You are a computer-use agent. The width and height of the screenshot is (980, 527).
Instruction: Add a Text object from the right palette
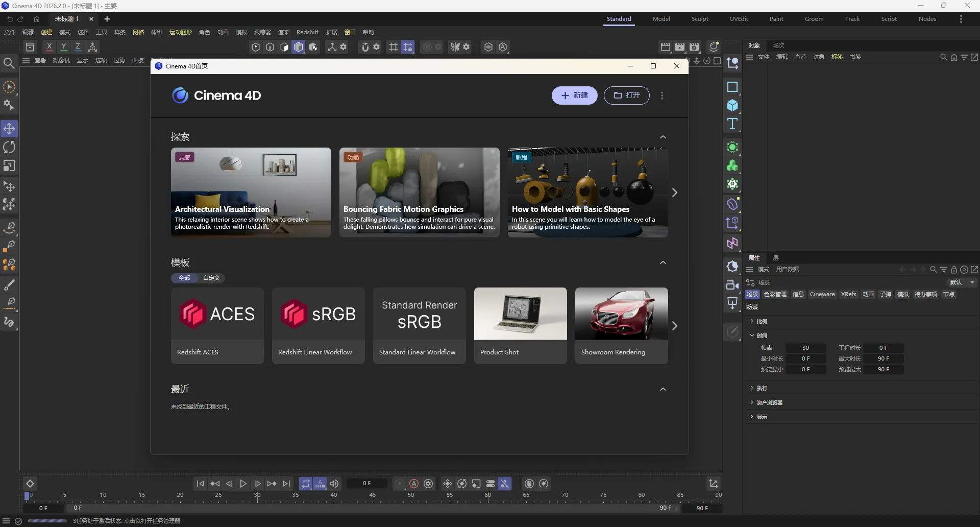tap(733, 124)
